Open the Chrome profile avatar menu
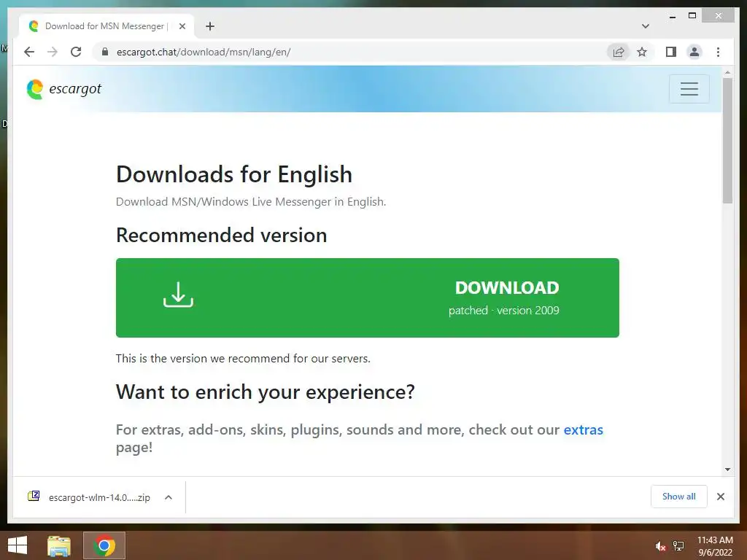The width and height of the screenshot is (747, 560). click(694, 52)
